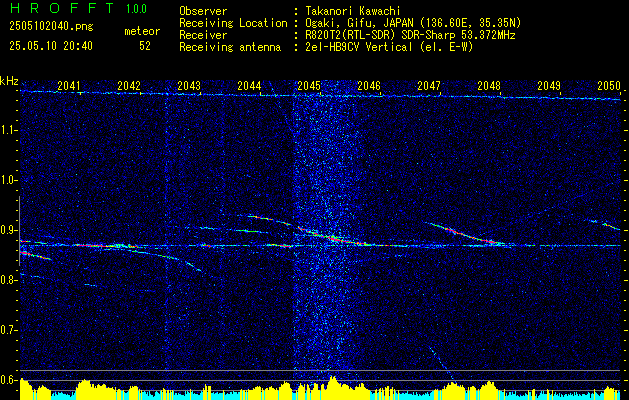
Task: Click the 2050 time marker
Action: [609, 85]
